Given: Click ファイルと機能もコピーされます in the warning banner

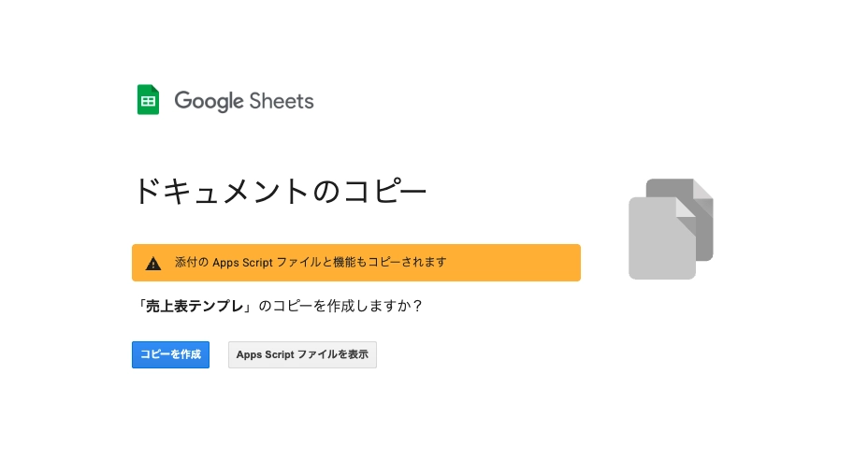Looking at the screenshot, I should tap(361, 263).
